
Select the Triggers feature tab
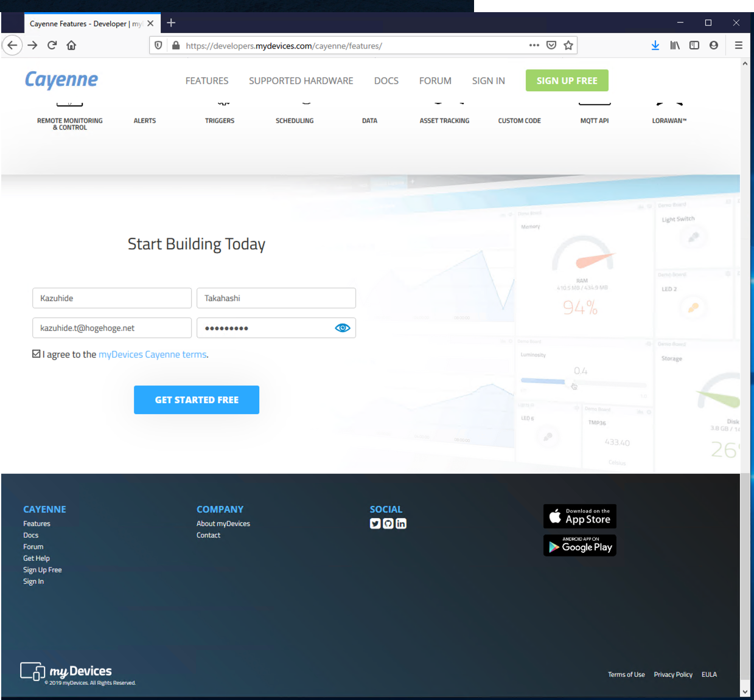coord(220,121)
